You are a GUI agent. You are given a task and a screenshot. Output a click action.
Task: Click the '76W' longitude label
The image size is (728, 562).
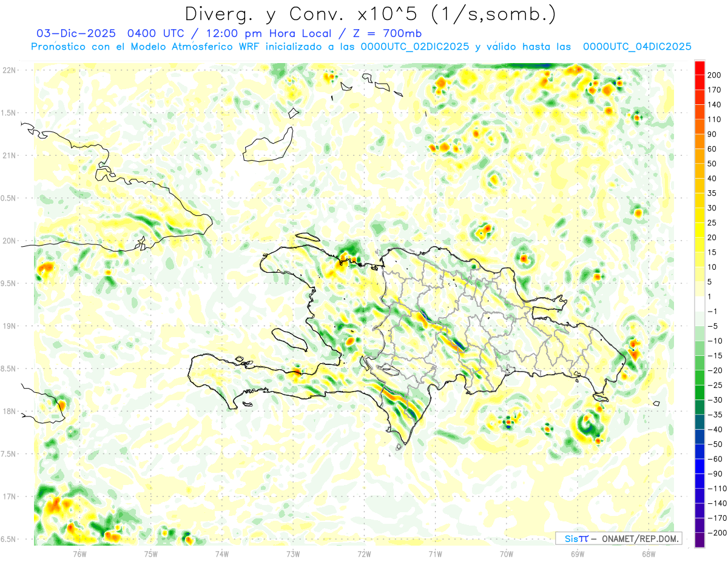coord(79,554)
